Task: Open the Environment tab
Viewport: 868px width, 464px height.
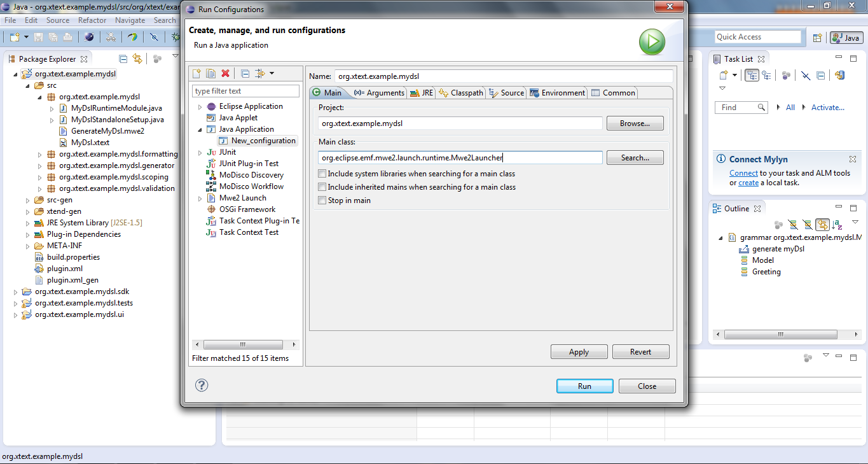Action: point(557,93)
